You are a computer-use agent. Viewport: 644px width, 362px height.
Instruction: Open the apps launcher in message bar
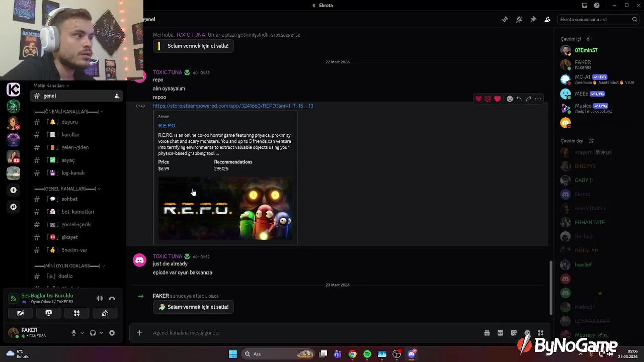point(540,333)
